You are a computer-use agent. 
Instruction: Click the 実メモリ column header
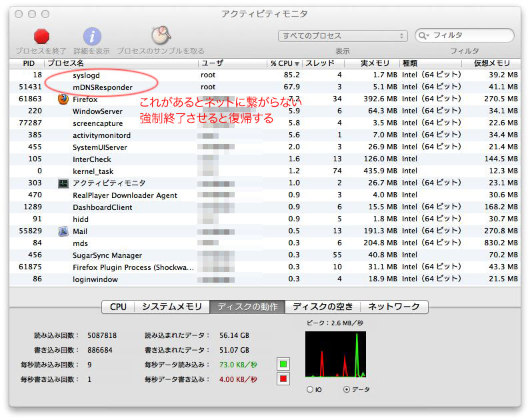click(372, 63)
